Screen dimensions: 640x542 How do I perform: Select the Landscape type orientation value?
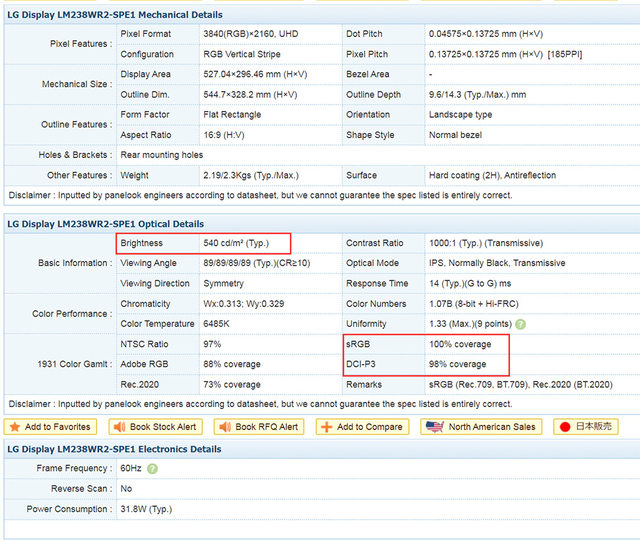(460, 115)
